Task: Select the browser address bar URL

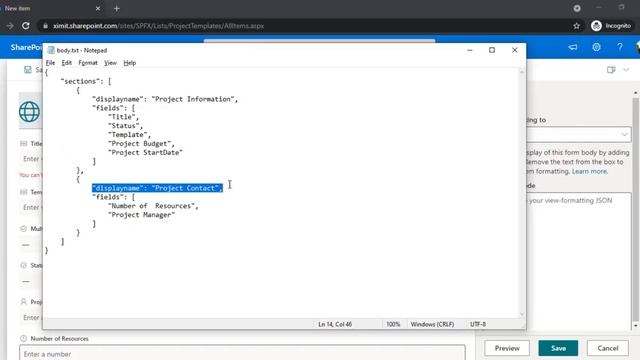Action: tap(158, 26)
